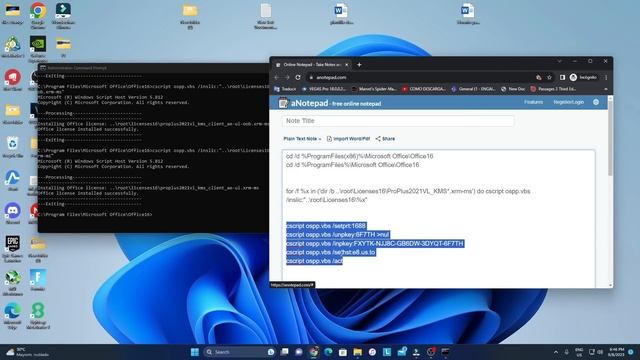Open NVIDIA GeForce Experience desktop icon

(38, 49)
